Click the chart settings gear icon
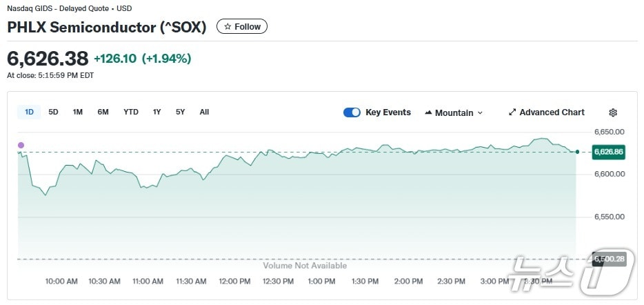The height and width of the screenshot is (305, 644). (x=613, y=112)
